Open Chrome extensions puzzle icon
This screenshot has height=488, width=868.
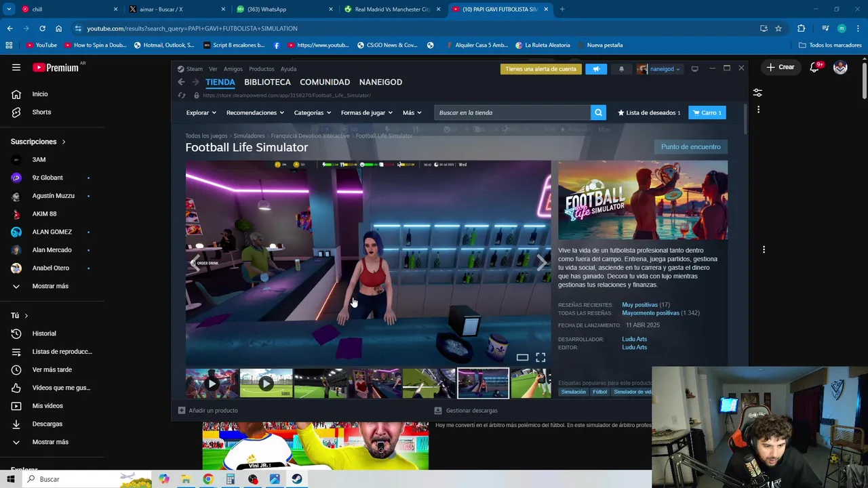click(801, 28)
